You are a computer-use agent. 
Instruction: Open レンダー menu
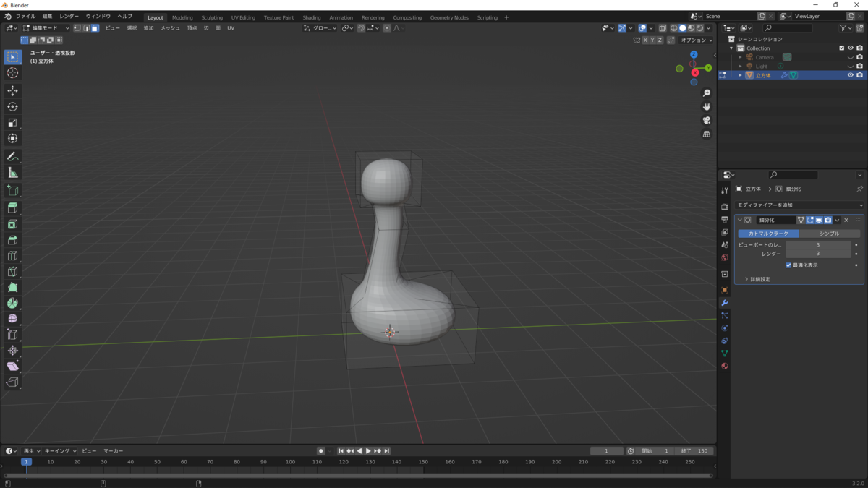[x=69, y=16]
